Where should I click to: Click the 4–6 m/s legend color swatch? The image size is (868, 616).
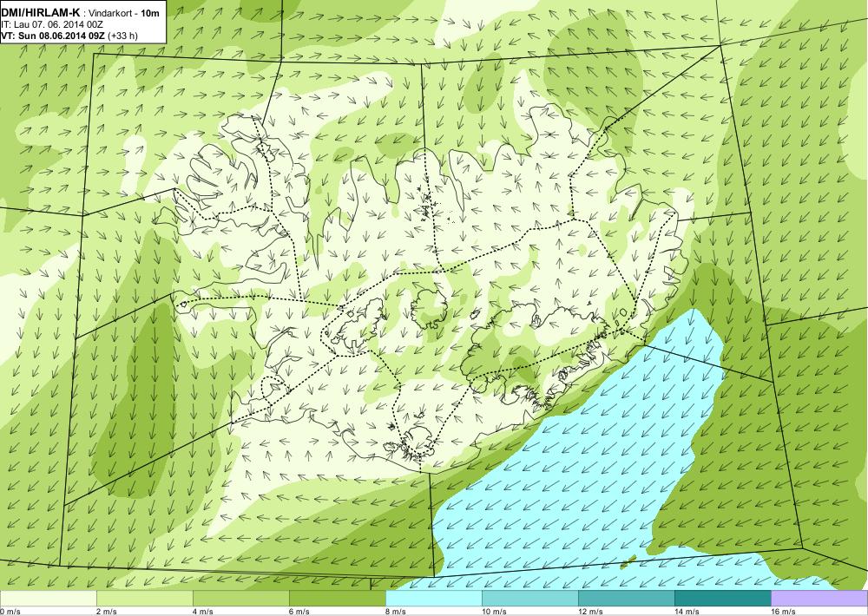click(x=241, y=599)
